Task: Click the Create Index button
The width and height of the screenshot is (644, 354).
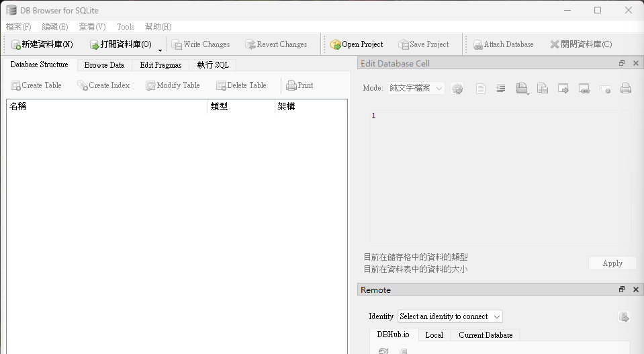Action: tap(103, 85)
